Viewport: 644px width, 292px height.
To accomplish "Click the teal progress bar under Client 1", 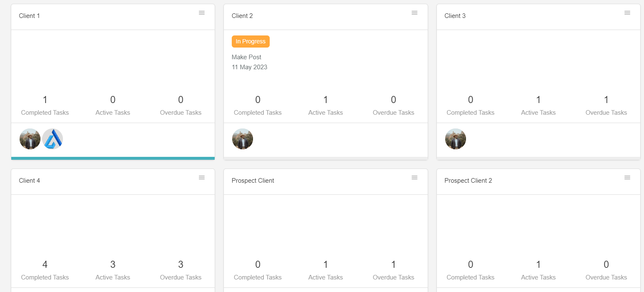I will (x=113, y=158).
